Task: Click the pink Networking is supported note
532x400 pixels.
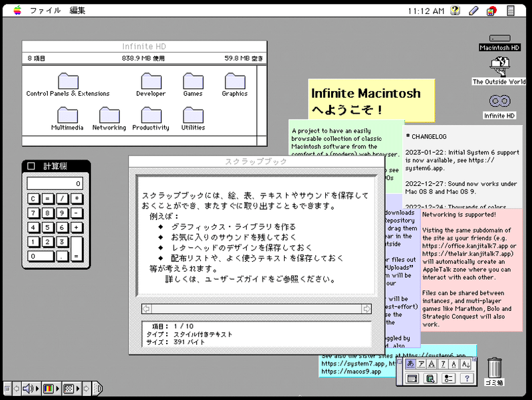Action: (471, 270)
